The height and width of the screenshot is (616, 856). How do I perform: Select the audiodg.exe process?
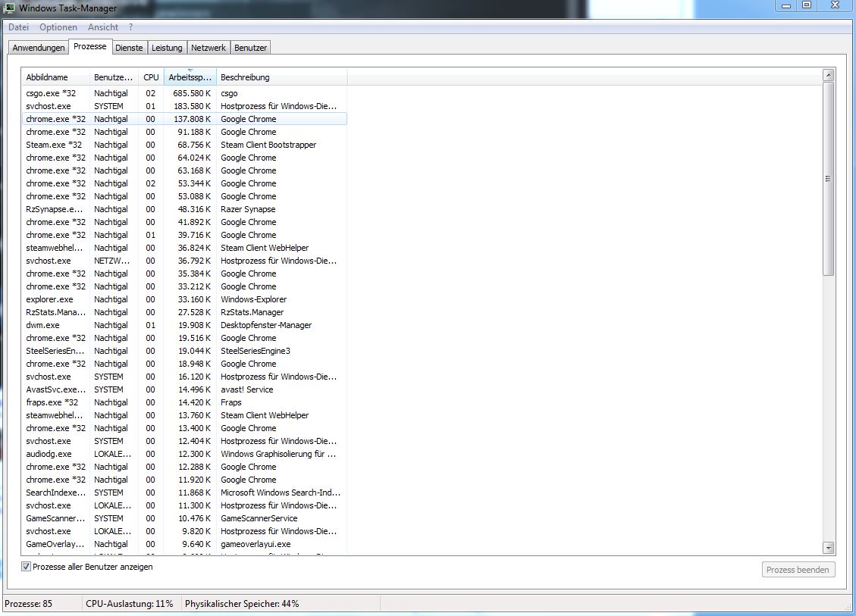[x=184, y=454]
